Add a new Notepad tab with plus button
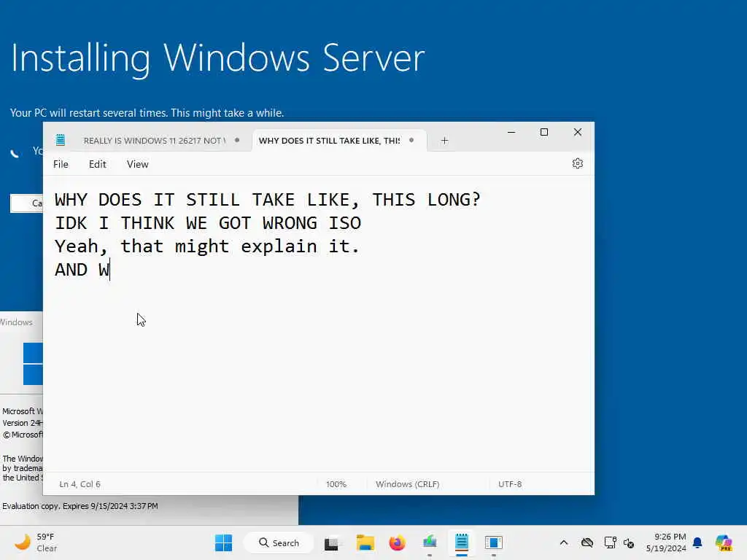Viewport: 747px width, 560px height. [444, 141]
